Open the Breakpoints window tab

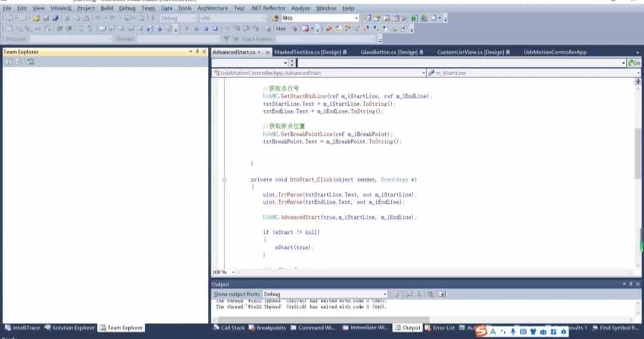(267, 328)
